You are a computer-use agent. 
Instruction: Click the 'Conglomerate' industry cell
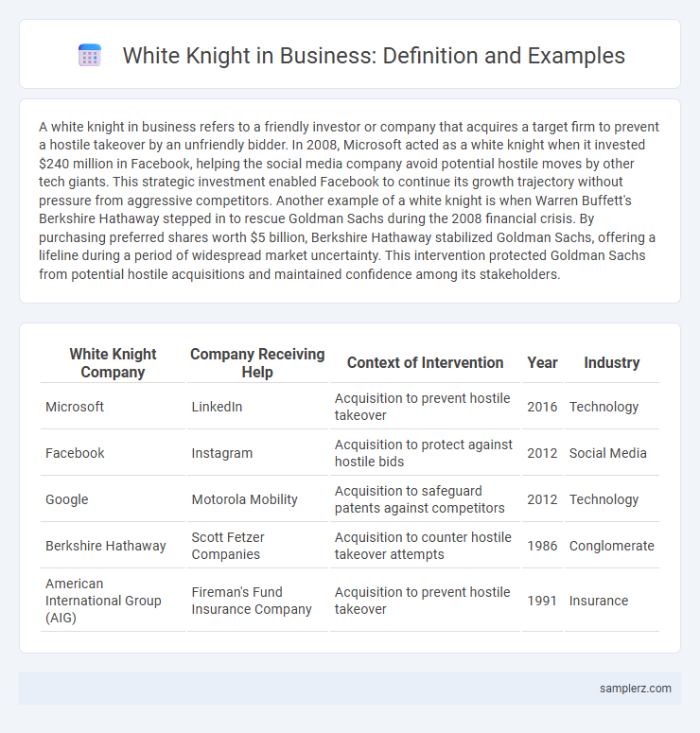tap(612, 546)
